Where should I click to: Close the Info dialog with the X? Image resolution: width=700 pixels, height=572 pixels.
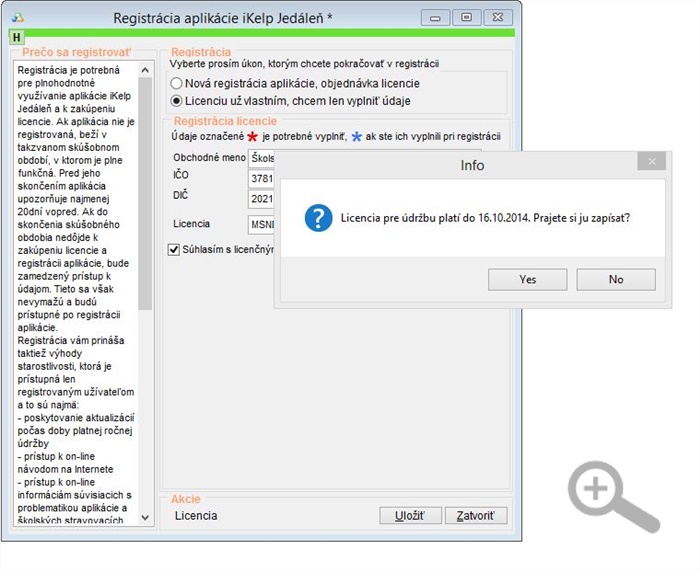coord(652,161)
